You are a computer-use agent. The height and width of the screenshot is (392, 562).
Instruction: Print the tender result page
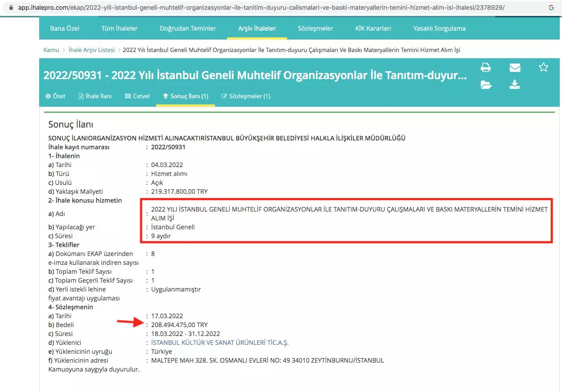(486, 67)
